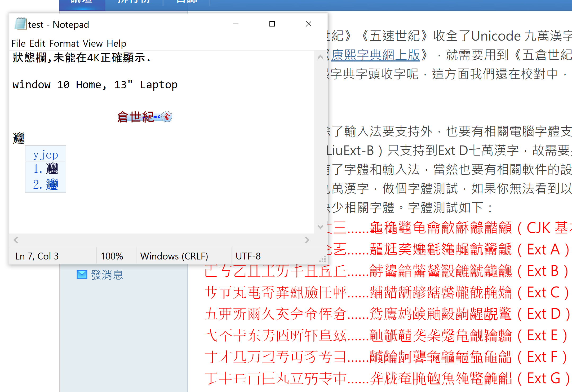Viewport: 572px width, 392px height.
Task: Open the View menu in Notepad
Action: (93, 43)
